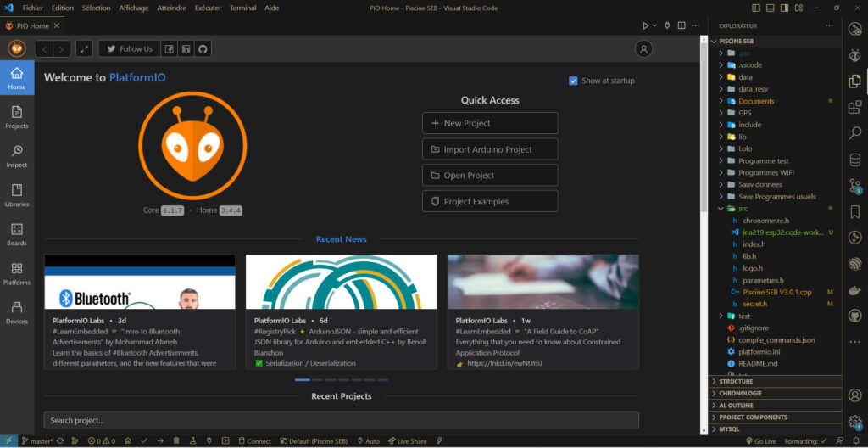Open the Facebook icon link
The width and height of the screenshot is (868, 448).
pyautogui.click(x=170, y=49)
